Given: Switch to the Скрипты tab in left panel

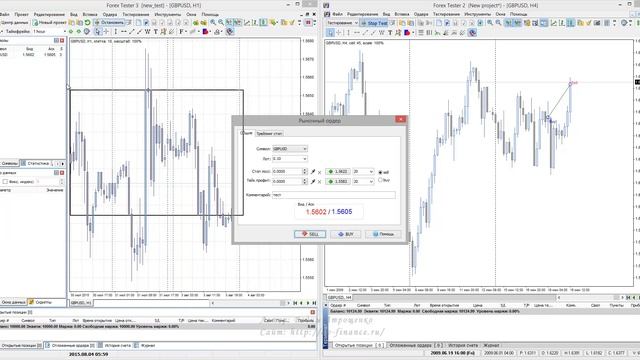Looking at the screenshot, I should [x=41, y=302].
